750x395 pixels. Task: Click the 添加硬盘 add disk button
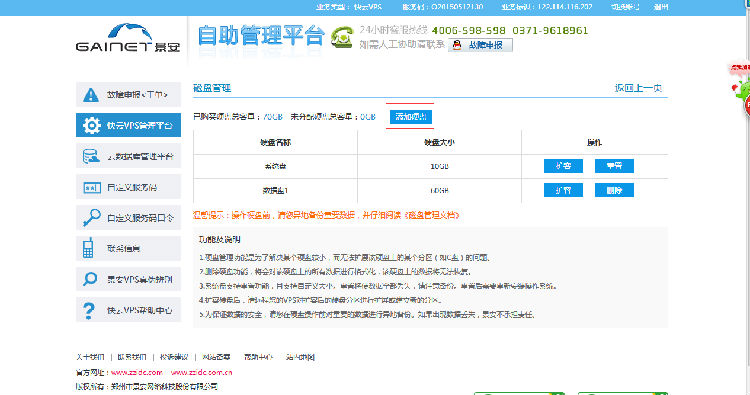[x=410, y=117]
